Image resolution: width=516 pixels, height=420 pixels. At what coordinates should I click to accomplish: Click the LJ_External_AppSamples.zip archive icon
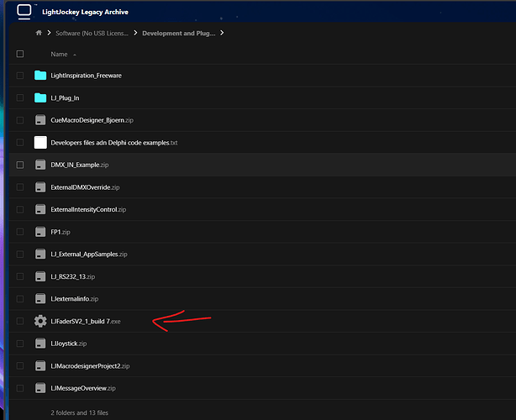[x=40, y=255]
